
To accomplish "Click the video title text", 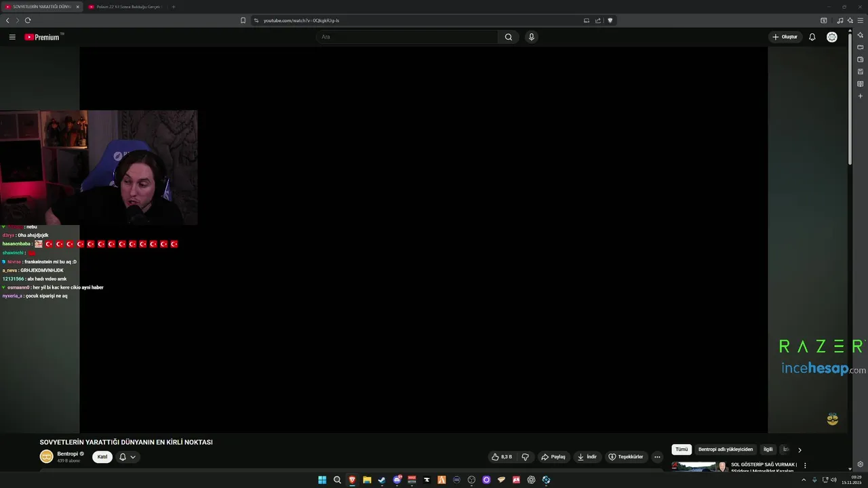I will point(126,442).
